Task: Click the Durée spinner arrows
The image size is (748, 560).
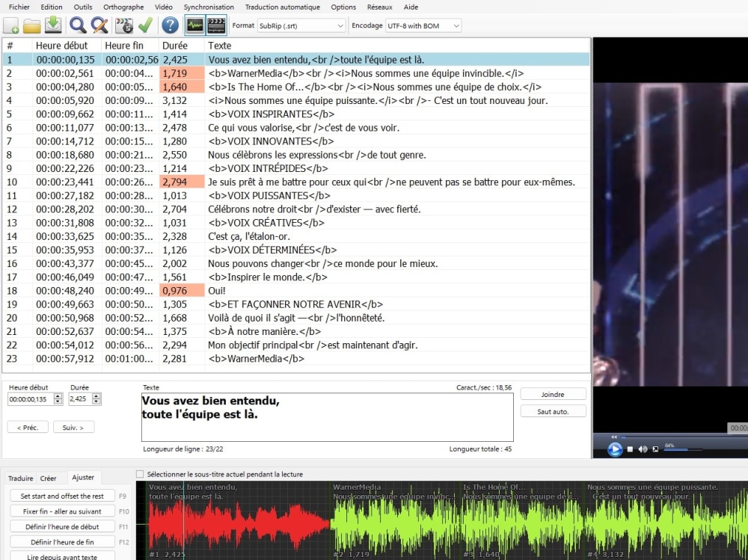Action: (96, 399)
